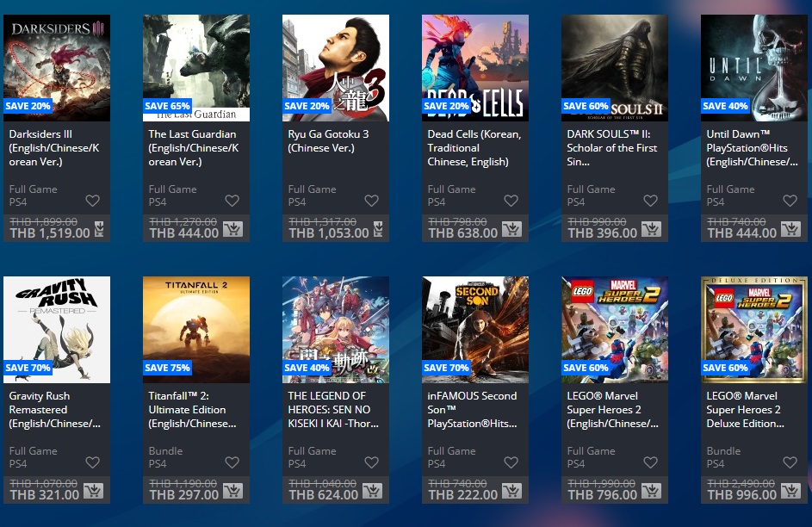The image size is (812, 527).
Task: Select the Ryu Ga Gotoku 3 cover thumbnail
Action: click(x=336, y=68)
